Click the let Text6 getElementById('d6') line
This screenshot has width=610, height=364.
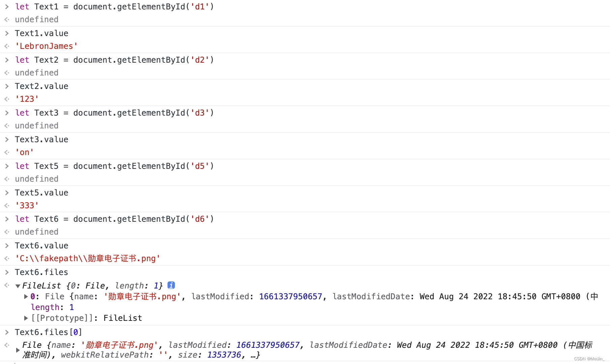115,219
